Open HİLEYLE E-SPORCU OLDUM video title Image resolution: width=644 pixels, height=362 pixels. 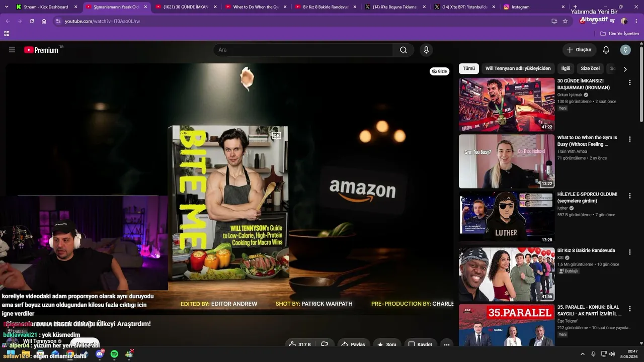(x=587, y=198)
